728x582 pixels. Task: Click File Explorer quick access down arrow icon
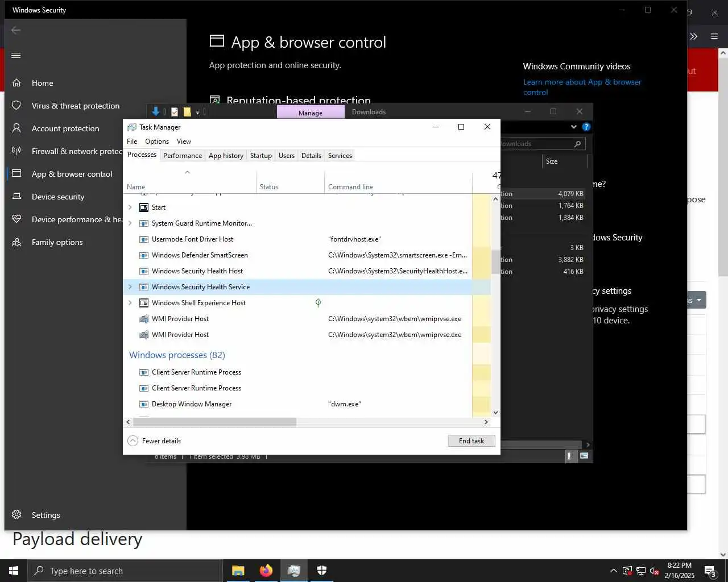[156, 112]
